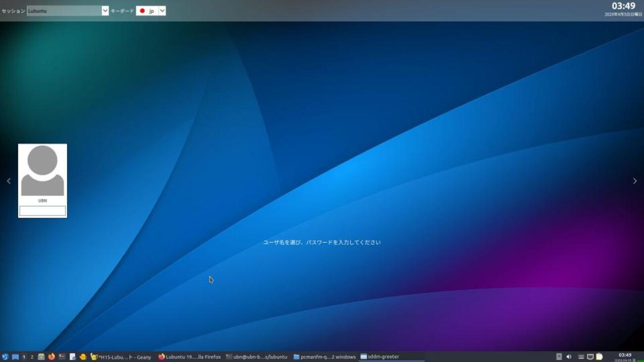Open the pcmanfm-qt 2 windows taskbar group
This screenshot has height=362, width=644.
[324, 357]
